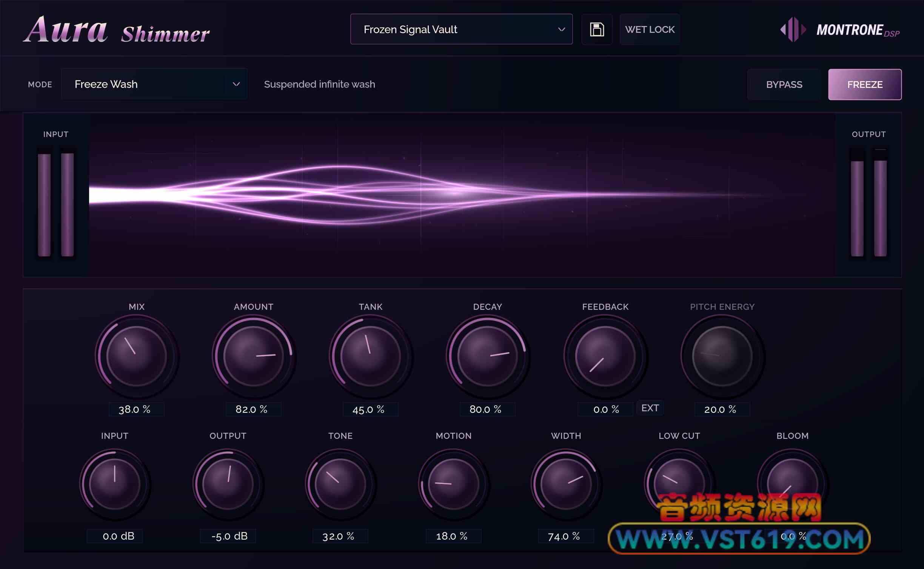Click the INPUT gain knob
Screen dimensions: 924x569
point(114,484)
